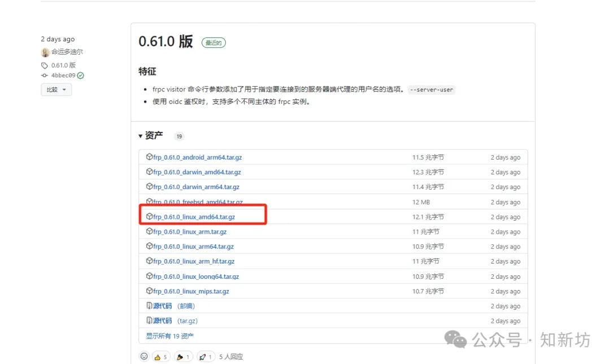Image resolution: width=610 pixels, height=364 pixels.
Task: Click 11.5 兆字节 size of android_arm64
Action: click(428, 157)
